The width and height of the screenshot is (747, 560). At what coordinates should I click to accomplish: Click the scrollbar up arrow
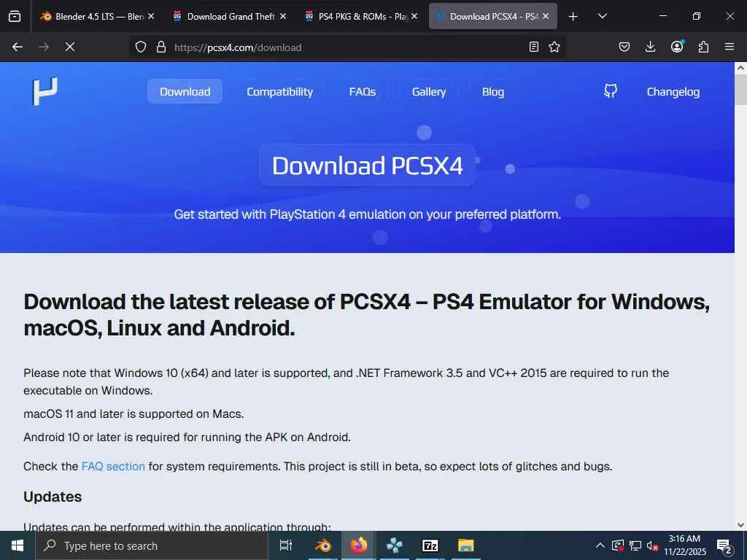click(741, 68)
